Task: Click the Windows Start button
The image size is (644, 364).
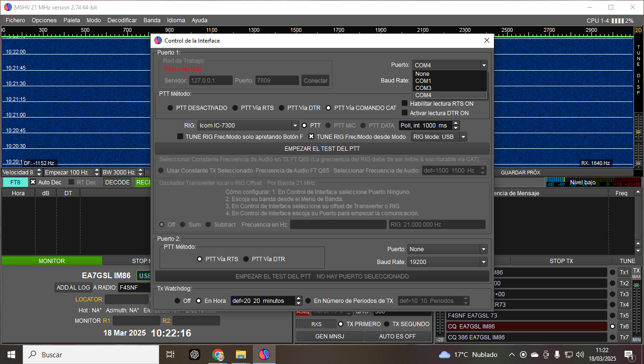Action: (x=11, y=355)
